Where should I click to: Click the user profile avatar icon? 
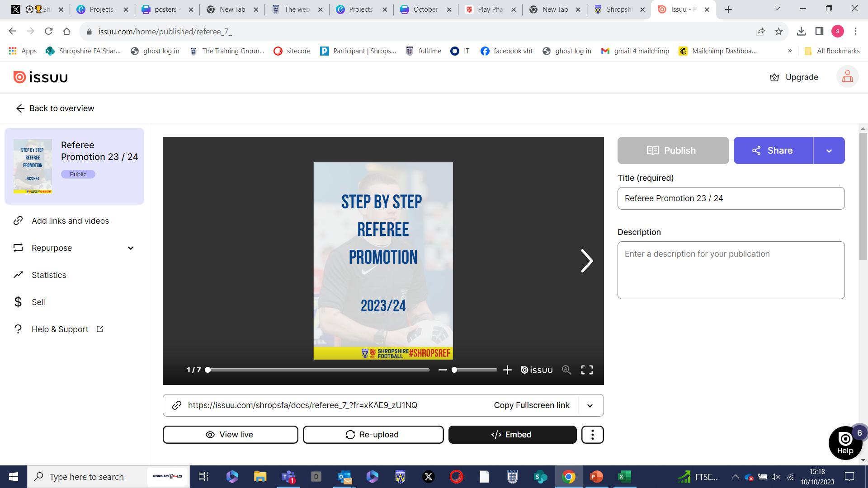click(x=847, y=77)
